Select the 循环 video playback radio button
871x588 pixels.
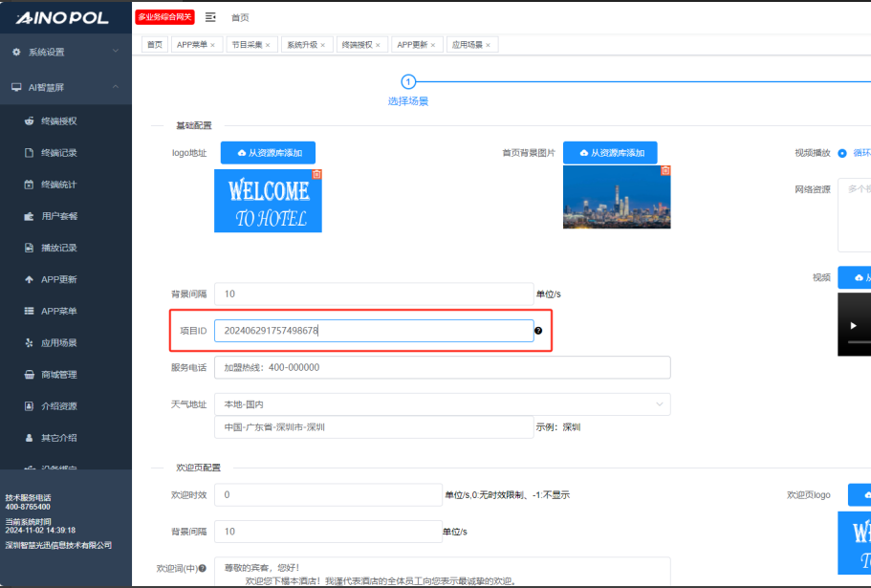point(842,153)
